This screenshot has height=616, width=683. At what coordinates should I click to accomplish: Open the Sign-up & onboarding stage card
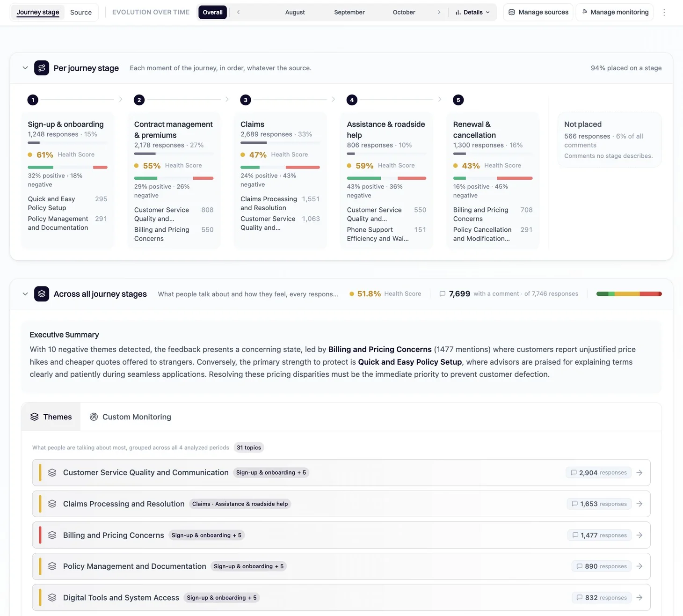67,180
